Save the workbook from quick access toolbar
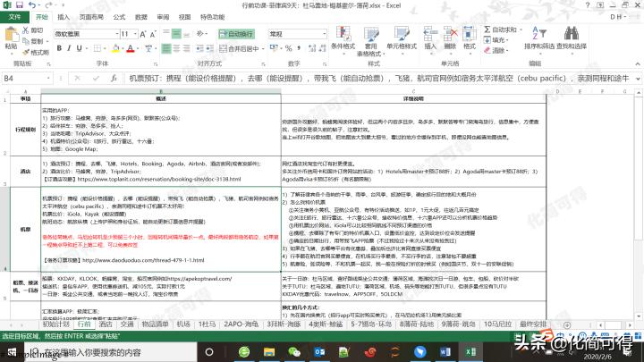This screenshot has height=362, width=644. pos(20,5)
